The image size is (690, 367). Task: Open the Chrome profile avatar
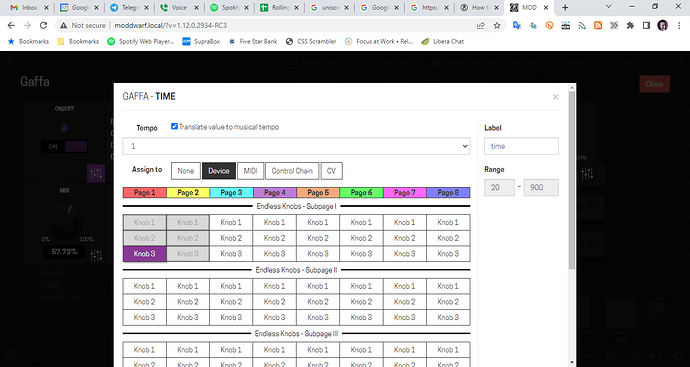[x=662, y=26]
